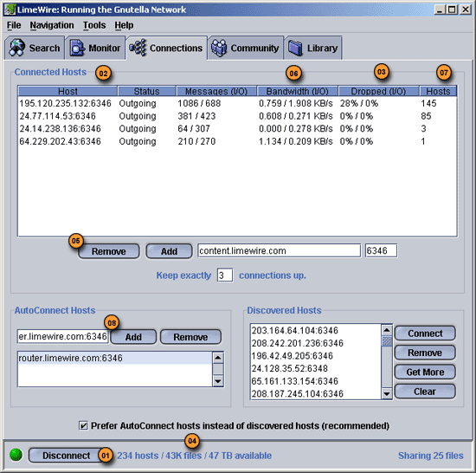Image resolution: width=476 pixels, height=473 pixels.
Task: Select discovered host 24.128.35.52:6348
Action: (316, 368)
